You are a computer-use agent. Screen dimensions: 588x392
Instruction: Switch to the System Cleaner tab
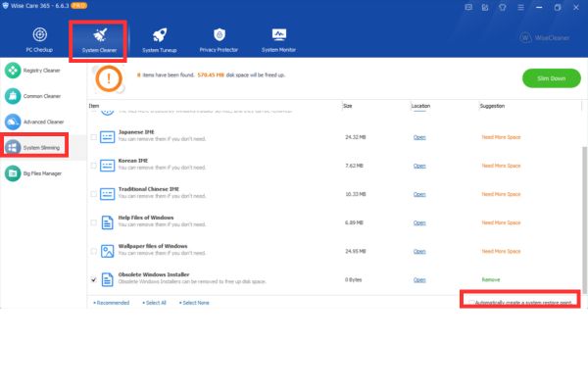[x=99, y=40]
